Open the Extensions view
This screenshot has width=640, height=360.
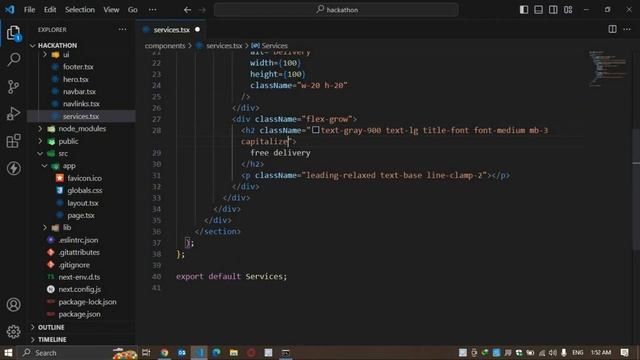click(x=13, y=141)
